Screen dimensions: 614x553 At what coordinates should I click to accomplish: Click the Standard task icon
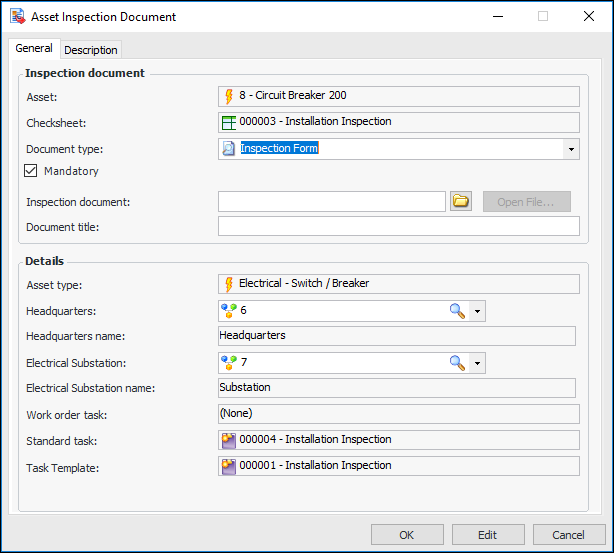coord(228,440)
